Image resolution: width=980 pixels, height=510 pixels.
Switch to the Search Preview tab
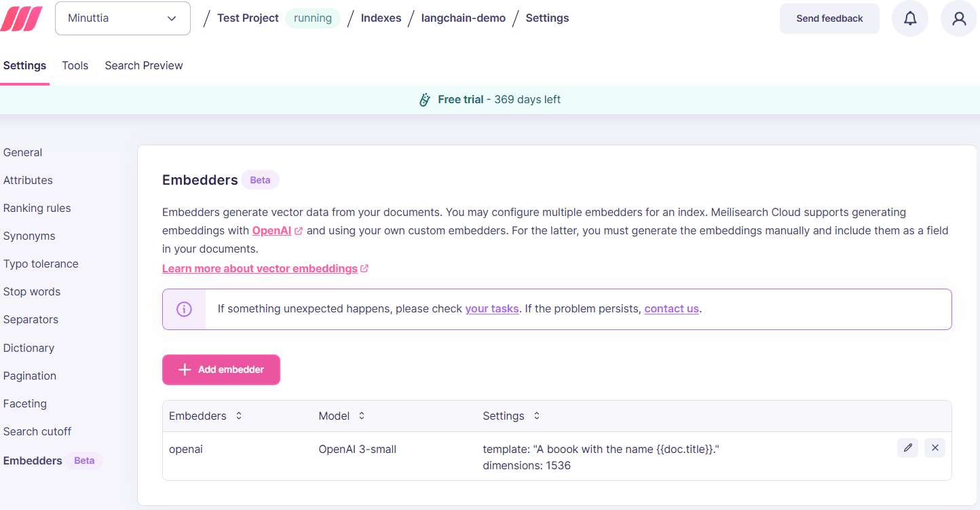[x=144, y=66]
